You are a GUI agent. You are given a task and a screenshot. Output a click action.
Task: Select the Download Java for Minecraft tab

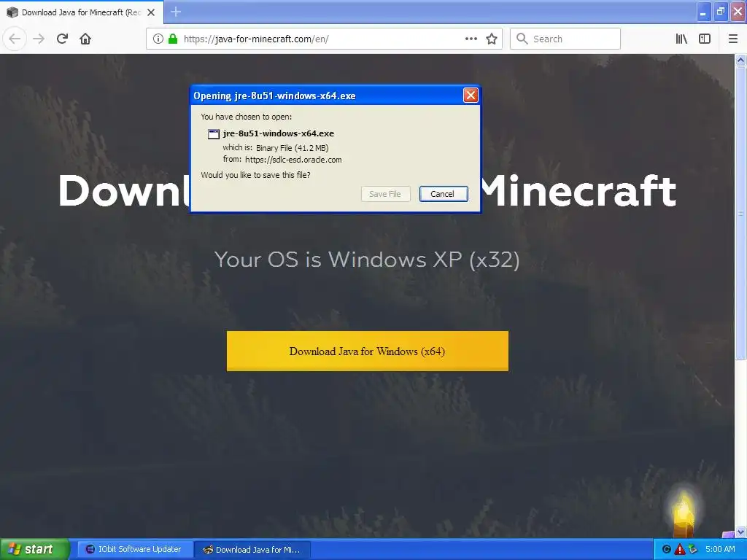point(82,12)
